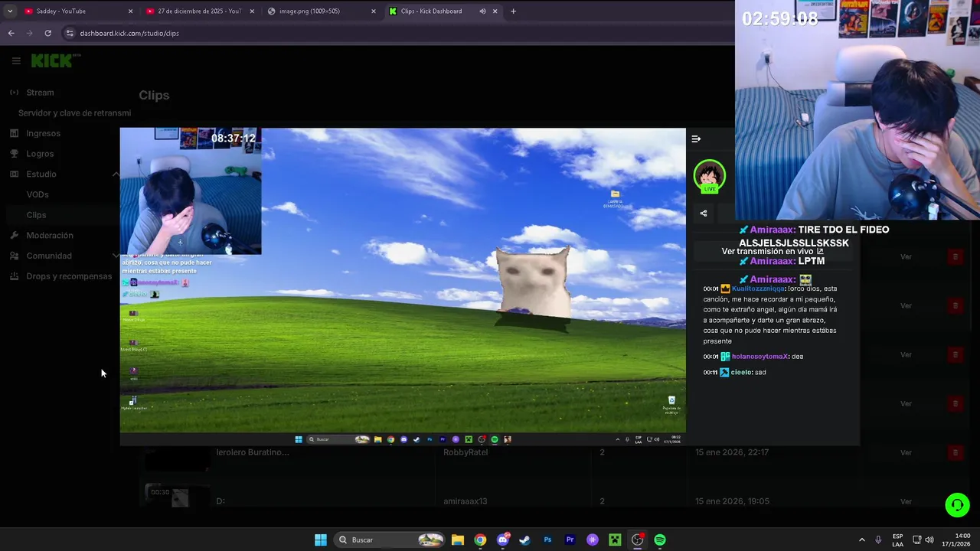Open the taskbar volume control
This screenshot has height=551, width=980.
(929, 540)
